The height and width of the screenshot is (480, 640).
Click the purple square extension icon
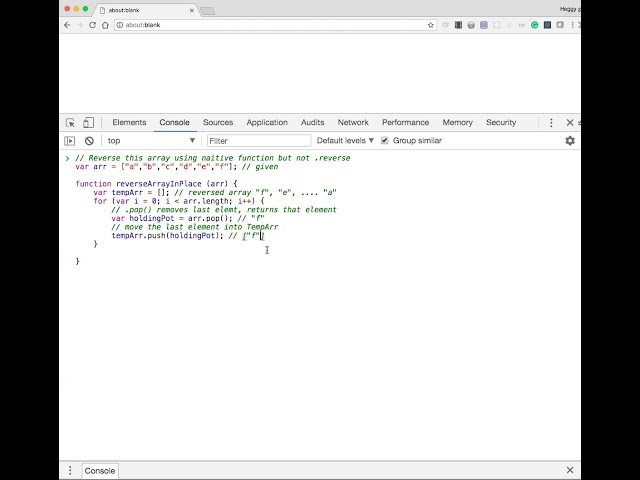[484, 25]
